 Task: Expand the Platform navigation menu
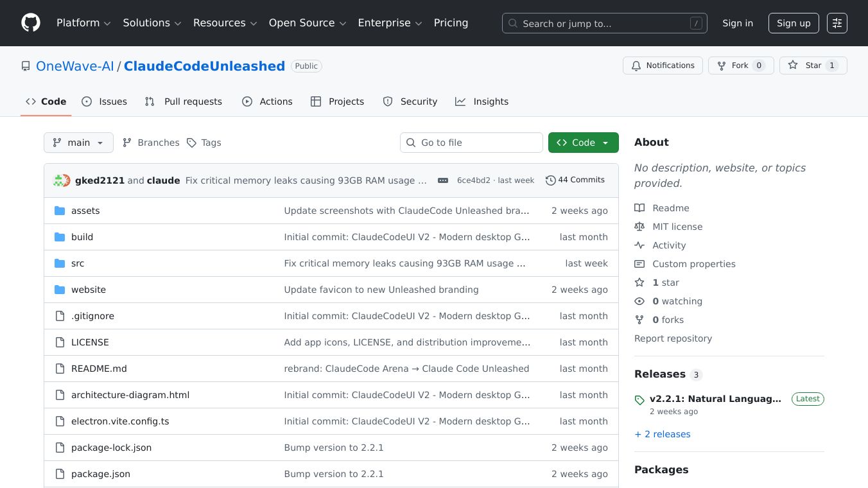[83, 23]
